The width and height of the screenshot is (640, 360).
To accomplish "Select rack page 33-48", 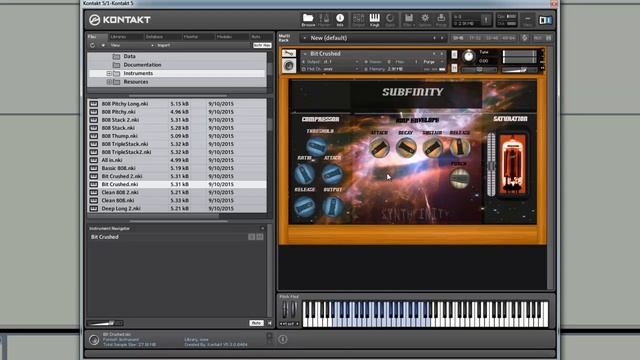I will [492, 38].
